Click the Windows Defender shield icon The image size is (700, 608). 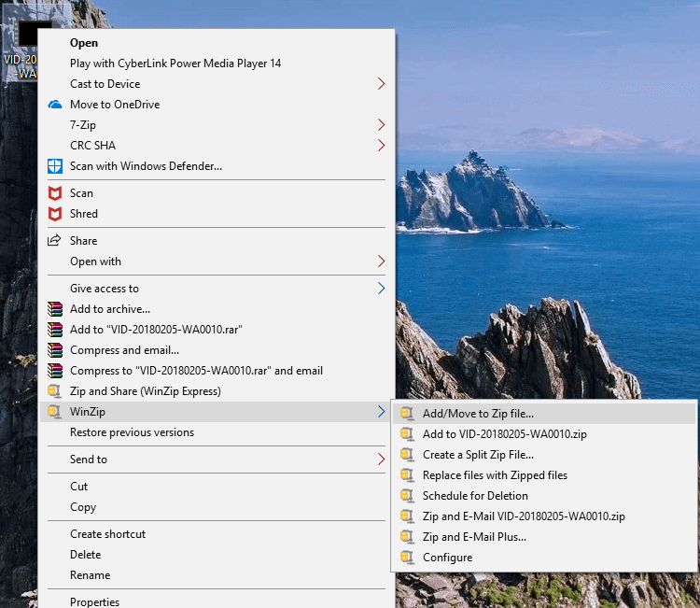coord(54,166)
